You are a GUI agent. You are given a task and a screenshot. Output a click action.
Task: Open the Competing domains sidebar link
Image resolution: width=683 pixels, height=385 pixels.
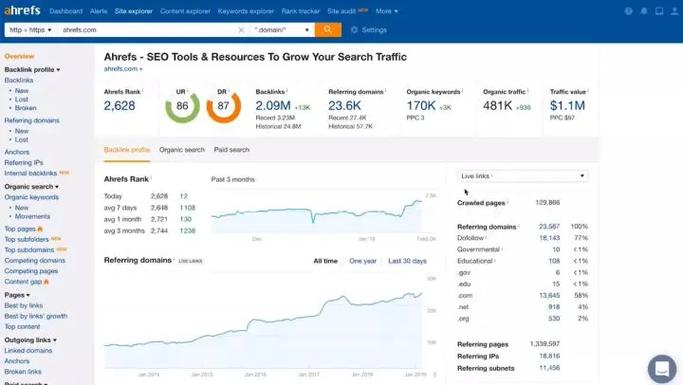tap(35, 260)
